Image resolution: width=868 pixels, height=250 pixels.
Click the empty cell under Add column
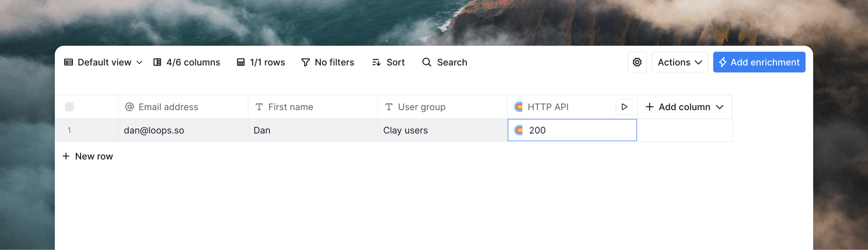coord(685,130)
